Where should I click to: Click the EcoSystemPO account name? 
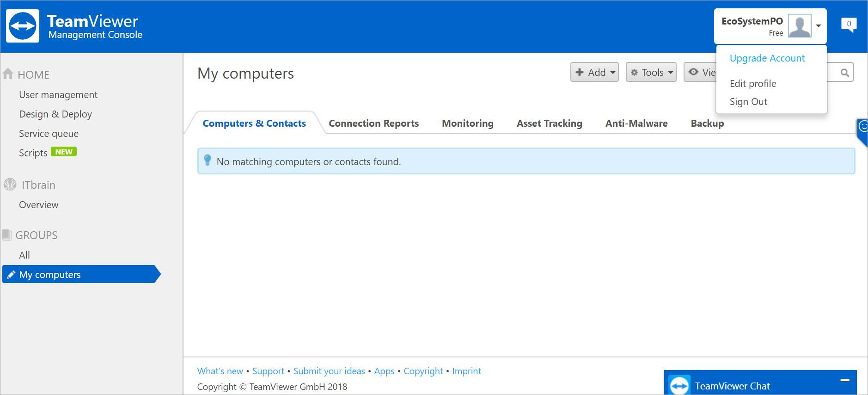point(752,21)
